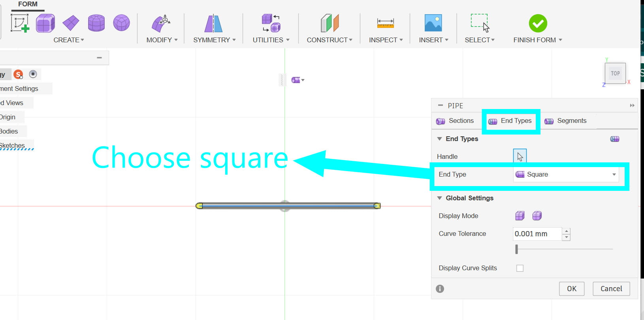Image resolution: width=644 pixels, height=320 pixels.
Task: Open the SELECT dropdown menu
Action: click(480, 40)
